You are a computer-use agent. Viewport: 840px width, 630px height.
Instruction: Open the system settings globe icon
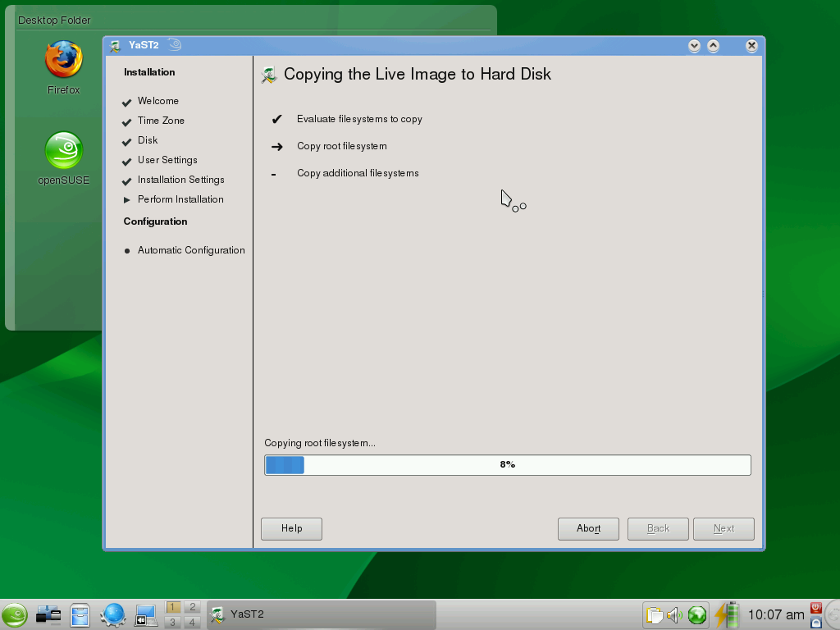[112, 615]
